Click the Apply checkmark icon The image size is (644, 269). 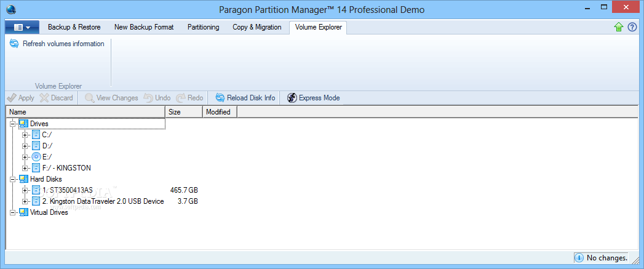click(12, 98)
